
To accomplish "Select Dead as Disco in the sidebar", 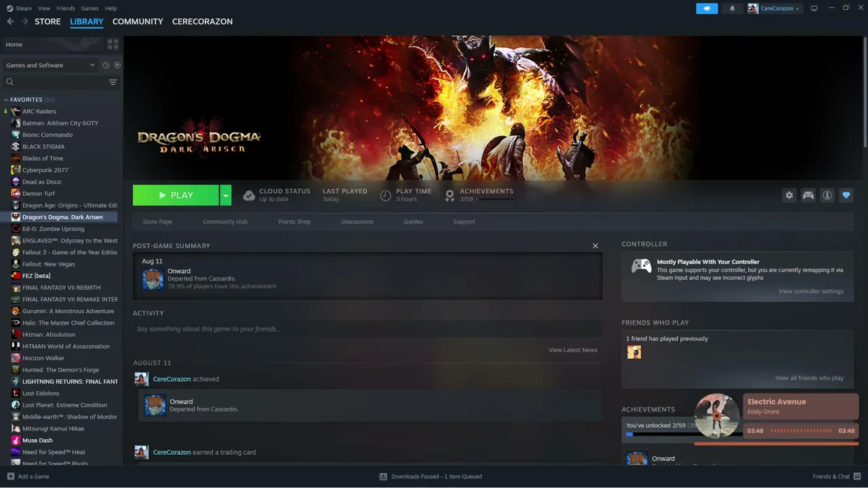I will click(41, 182).
